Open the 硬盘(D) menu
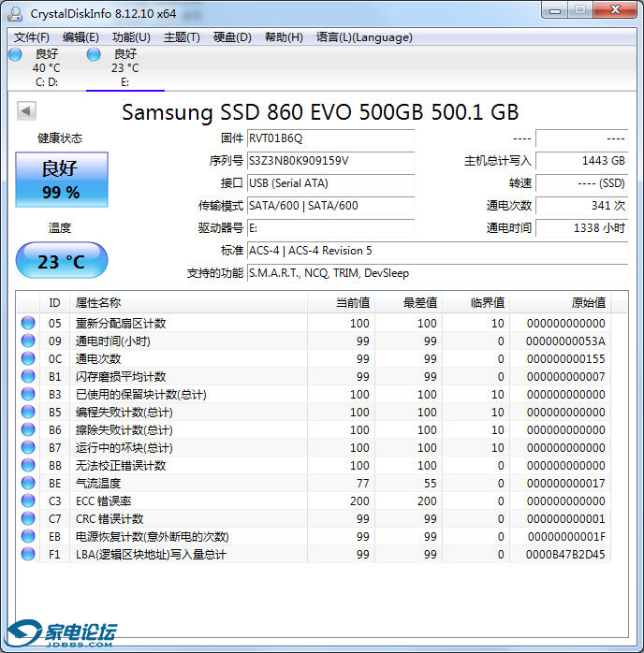The height and width of the screenshot is (653, 644). coord(232,37)
